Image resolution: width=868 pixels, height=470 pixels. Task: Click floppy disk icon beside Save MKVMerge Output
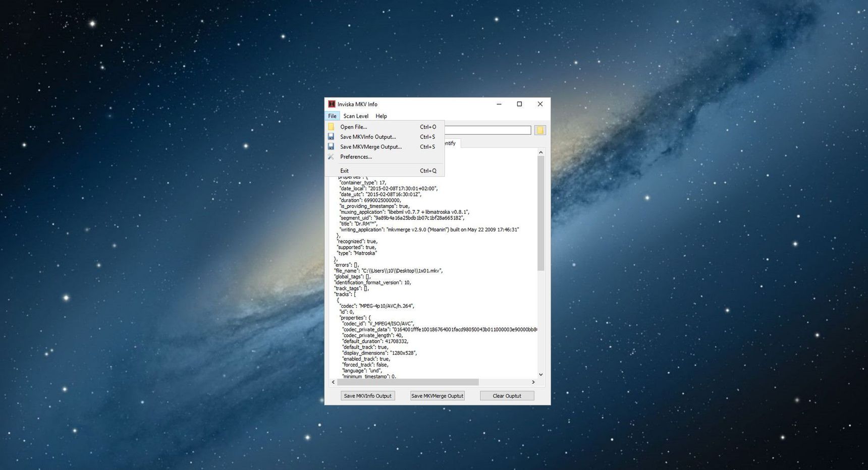pos(331,147)
